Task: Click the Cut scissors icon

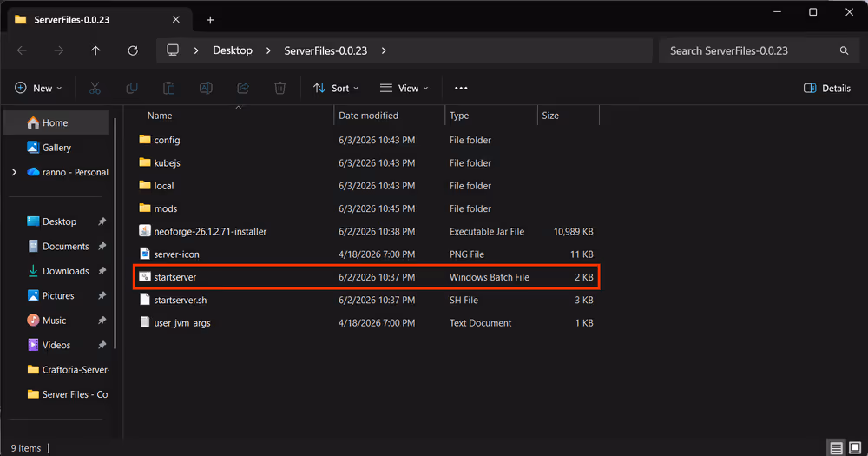Action: [x=95, y=88]
